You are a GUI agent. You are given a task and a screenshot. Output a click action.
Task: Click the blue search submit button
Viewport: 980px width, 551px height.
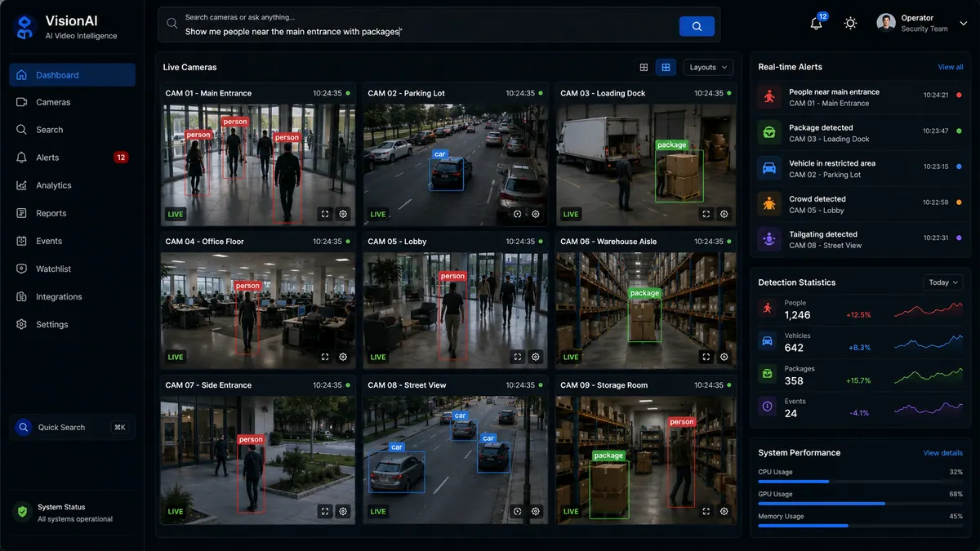click(x=697, y=26)
